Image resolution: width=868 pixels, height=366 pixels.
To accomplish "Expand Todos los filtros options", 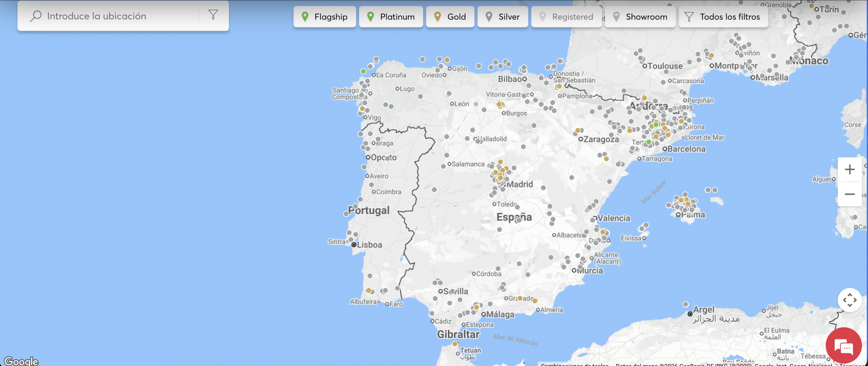I will click(x=723, y=17).
